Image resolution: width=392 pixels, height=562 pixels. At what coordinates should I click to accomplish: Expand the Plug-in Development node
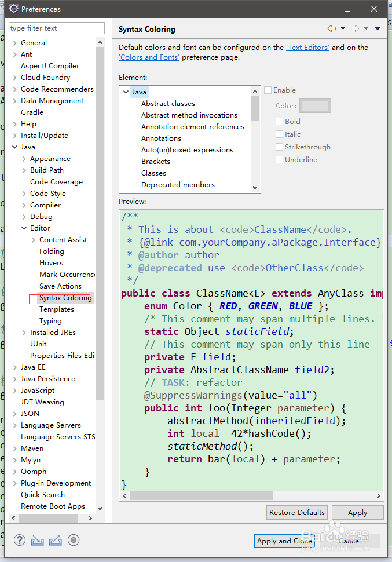point(14,483)
